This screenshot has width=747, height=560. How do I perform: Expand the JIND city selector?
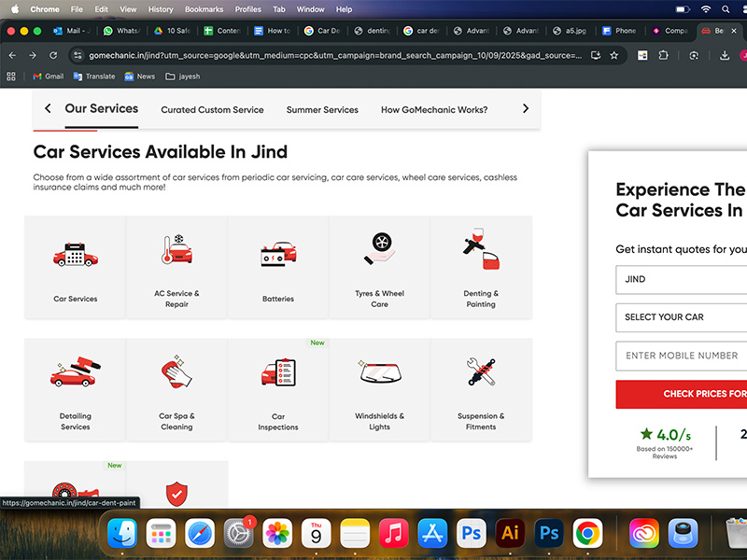682,279
